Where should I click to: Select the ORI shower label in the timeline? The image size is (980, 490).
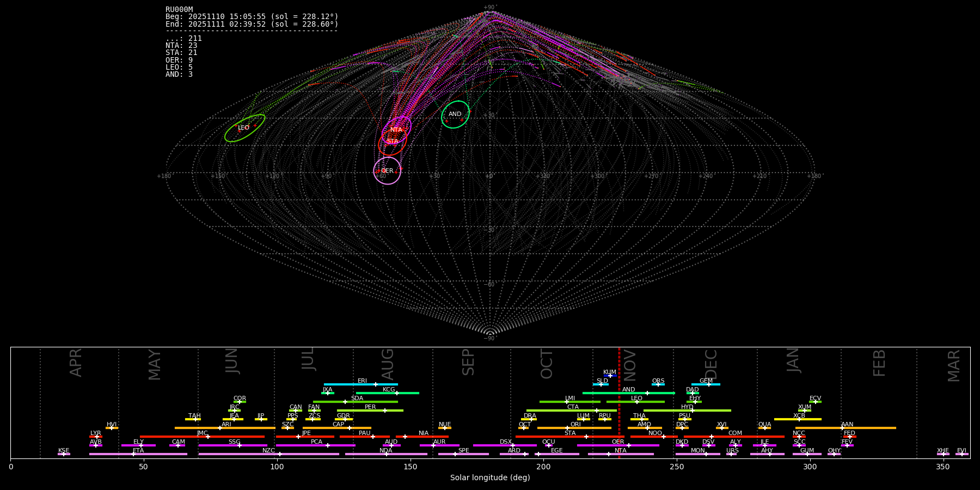tap(575, 424)
